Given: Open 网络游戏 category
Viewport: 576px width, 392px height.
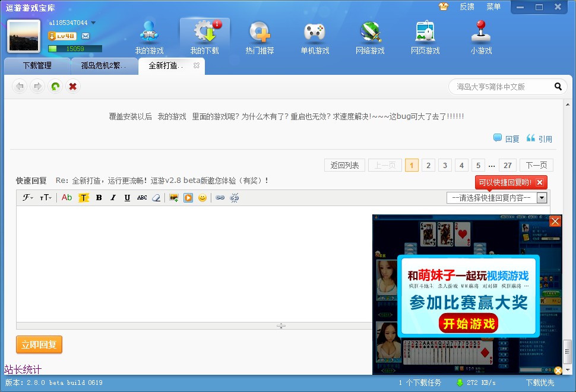Looking at the screenshot, I should [370, 38].
